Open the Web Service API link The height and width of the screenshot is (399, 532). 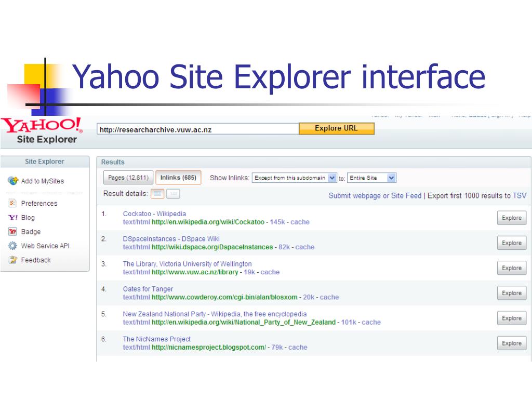click(45, 246)
